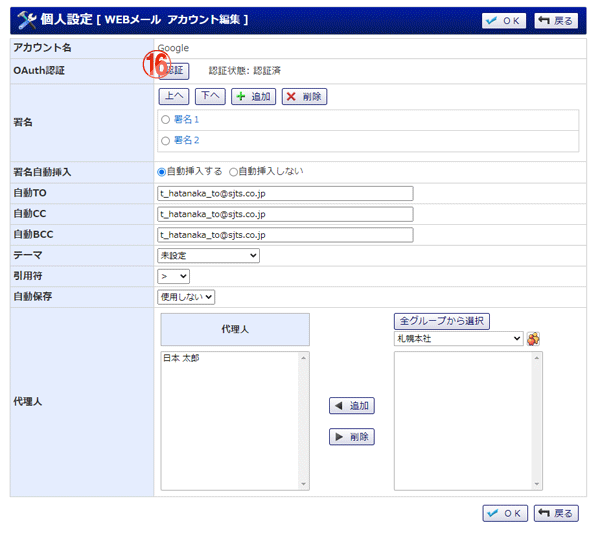This screenshot has width=600, height=534.
Task: Click the bottom OK button
Action: click(x=505, y=513)
